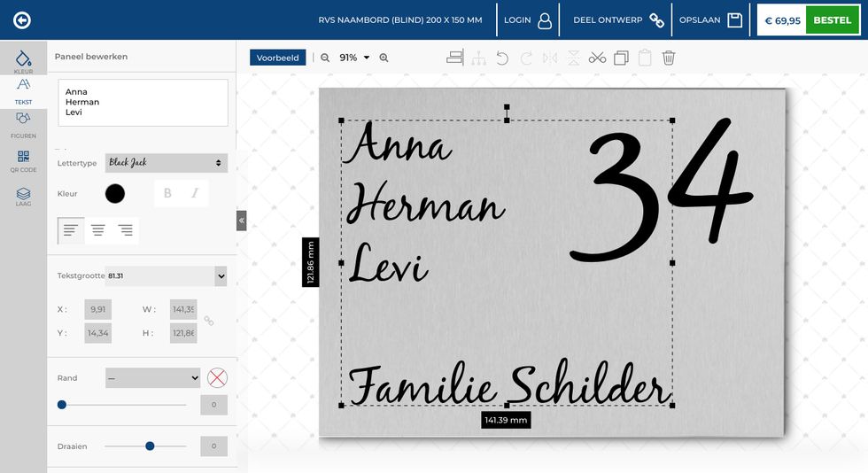Expand the Rand border style dropdown
This screenshot has height=473, width=868.
[152, 378]
